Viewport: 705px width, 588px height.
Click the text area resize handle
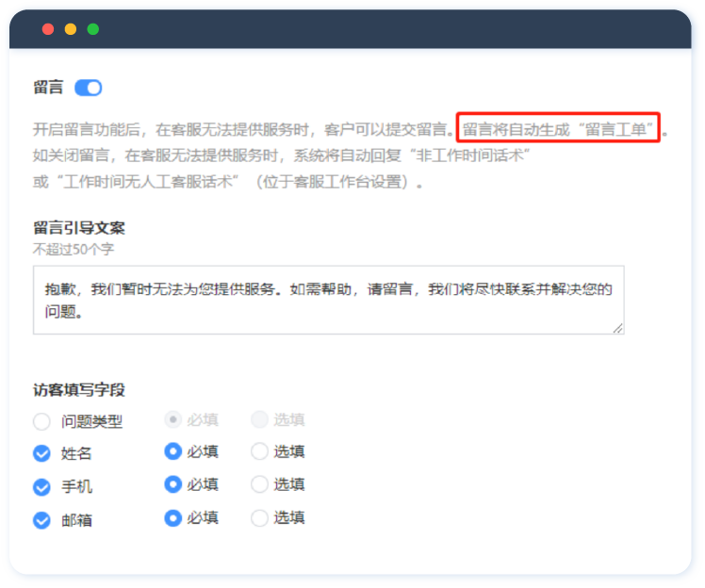pyautogui.click(x=617, y=327)
